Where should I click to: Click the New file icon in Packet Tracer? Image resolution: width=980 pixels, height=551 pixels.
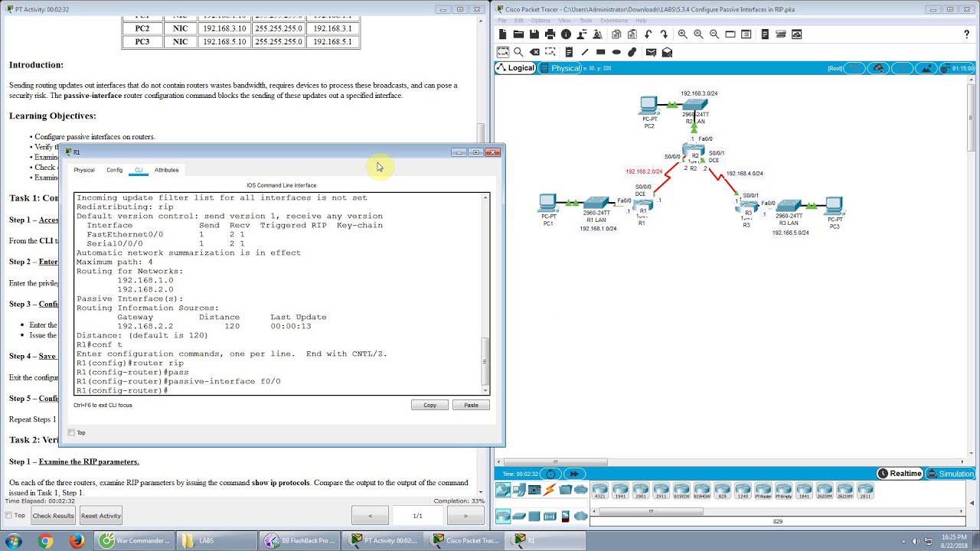coord(502,34)
